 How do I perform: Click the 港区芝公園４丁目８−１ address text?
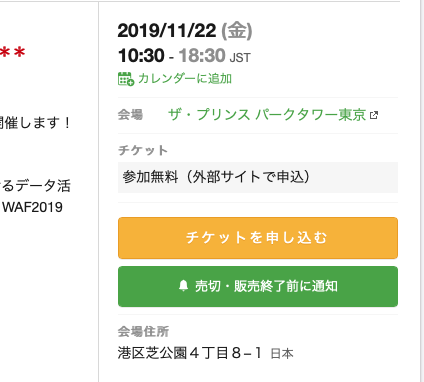tap(190, 353)
